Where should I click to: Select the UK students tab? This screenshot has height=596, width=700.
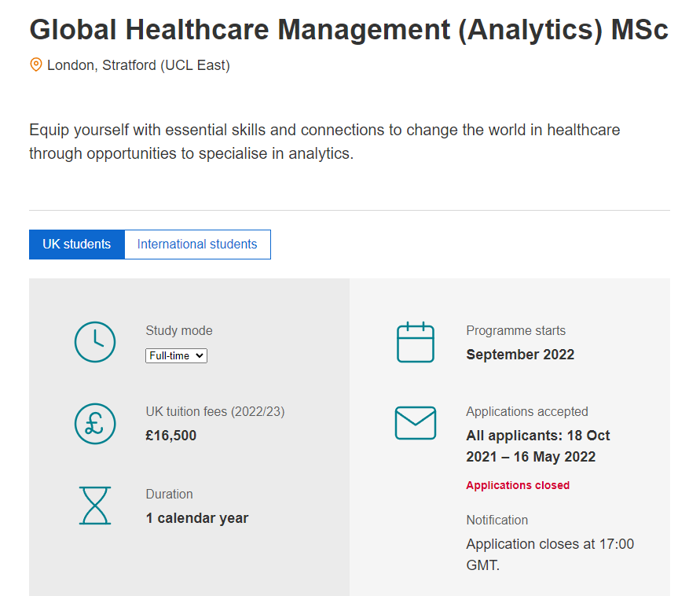[77, 245]
